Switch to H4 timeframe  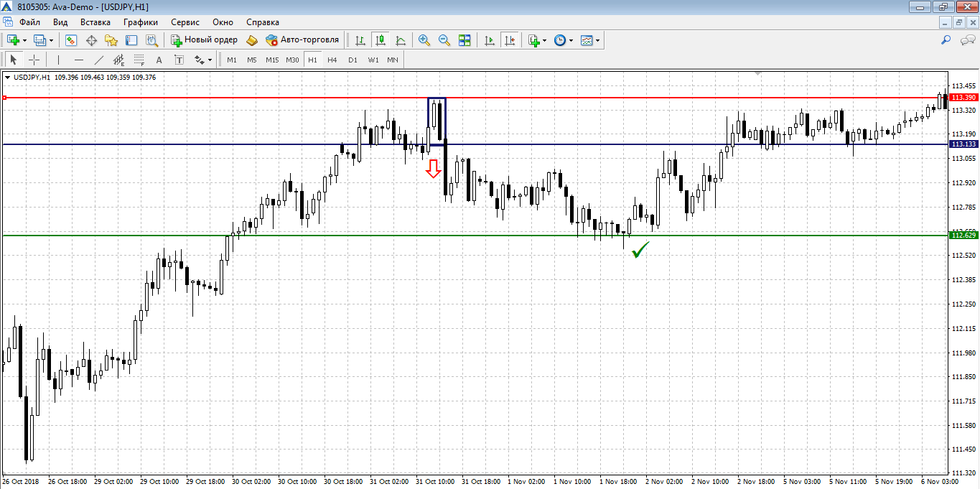pos(332,60)
